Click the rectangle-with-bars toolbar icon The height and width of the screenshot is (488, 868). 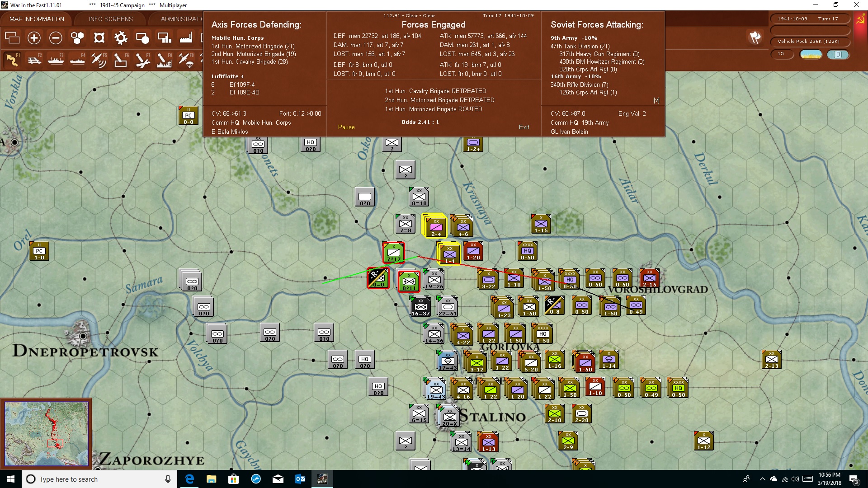point(164,38)
